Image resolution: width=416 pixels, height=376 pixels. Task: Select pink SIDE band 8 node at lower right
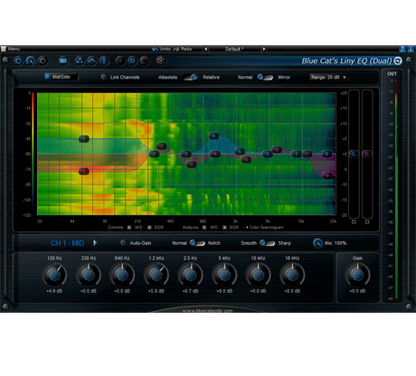(327, 175)
